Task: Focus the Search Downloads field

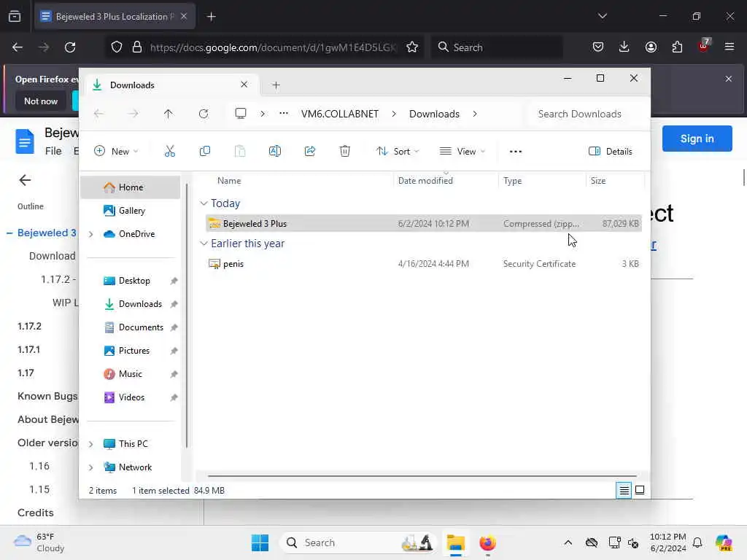Action: pos(586,114)
